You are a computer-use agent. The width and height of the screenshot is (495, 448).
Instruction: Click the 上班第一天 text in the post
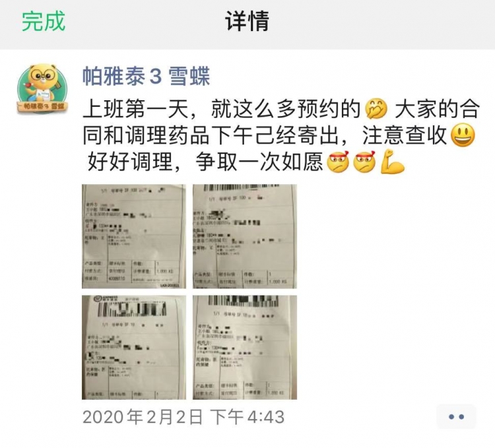(x=136, y=110)
